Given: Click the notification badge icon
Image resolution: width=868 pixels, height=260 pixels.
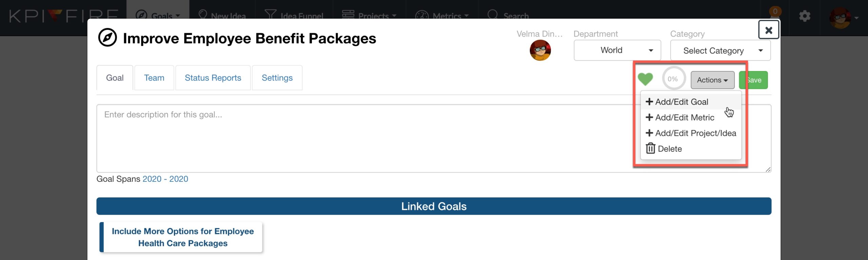Looking at the screenshot, I should point(775,12).
